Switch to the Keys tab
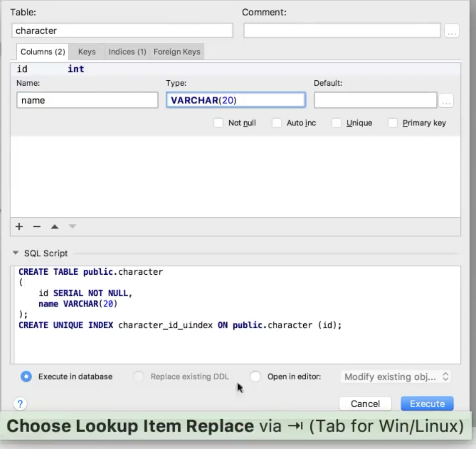This screenshot has height=449, width=476. 87,52
